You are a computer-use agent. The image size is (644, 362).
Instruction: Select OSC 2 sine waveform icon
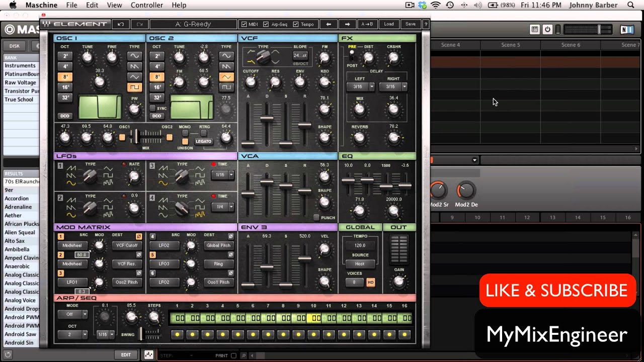coord(226,56)
